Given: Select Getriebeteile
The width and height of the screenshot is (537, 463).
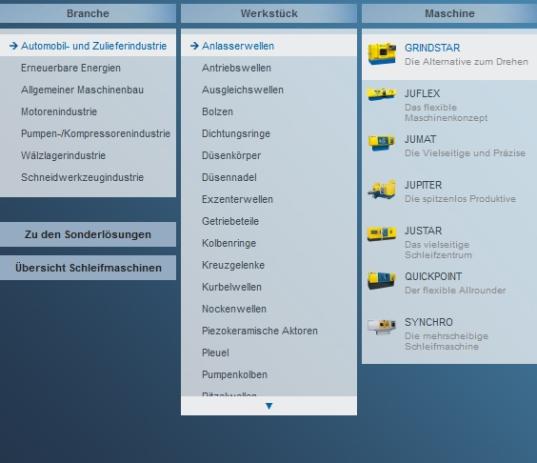Looking at the screenshot, I should (x=230, y=221).
